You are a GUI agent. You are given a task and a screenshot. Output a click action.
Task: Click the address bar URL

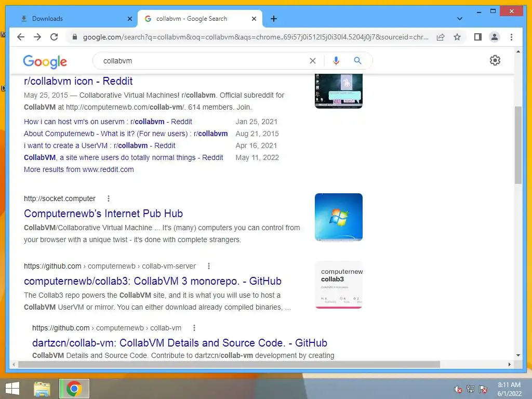pyautogui.click(x=256, y=37)
